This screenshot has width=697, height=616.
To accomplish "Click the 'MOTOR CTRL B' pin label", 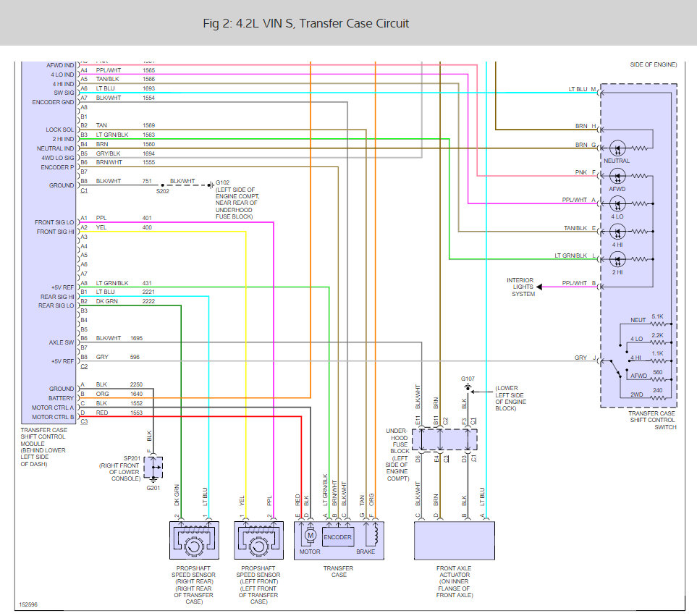I will (53, 417).
